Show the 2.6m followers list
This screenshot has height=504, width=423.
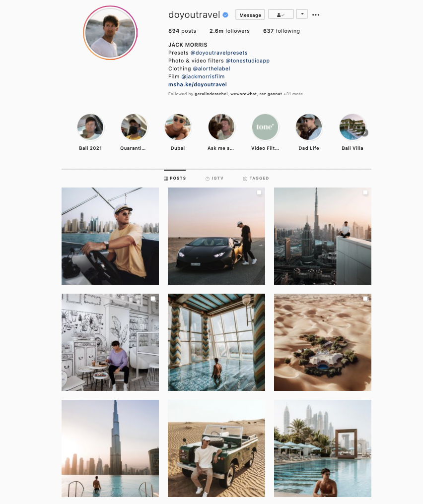coord(229,31)
